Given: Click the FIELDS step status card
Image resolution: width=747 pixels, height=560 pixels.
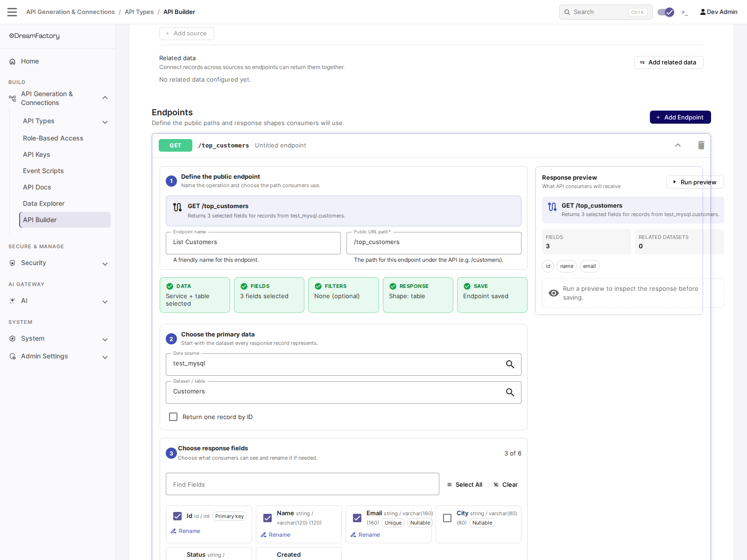Looking at the screenshot, I should pos(269,295).
